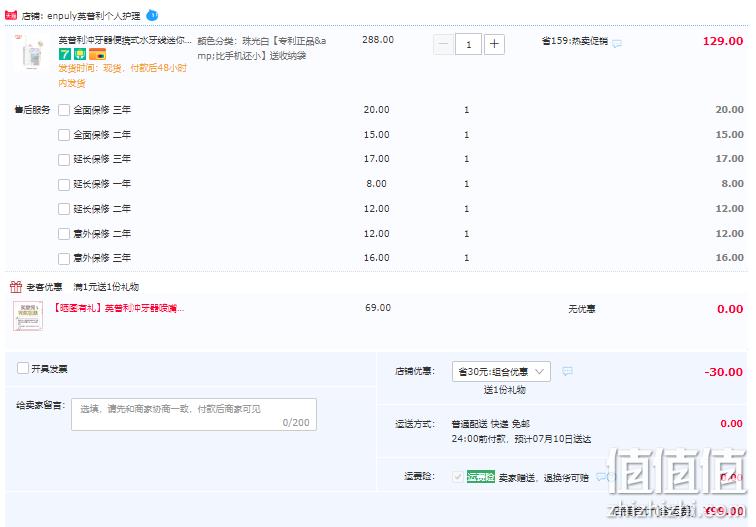The image size is (756, 527).
Task: Open the water flosser product thumbnail
Action: 31,52
